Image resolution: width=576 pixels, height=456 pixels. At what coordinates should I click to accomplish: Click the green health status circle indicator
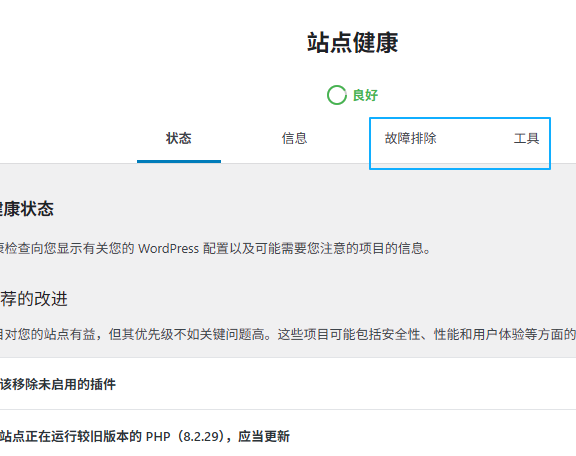pos(336,95)
